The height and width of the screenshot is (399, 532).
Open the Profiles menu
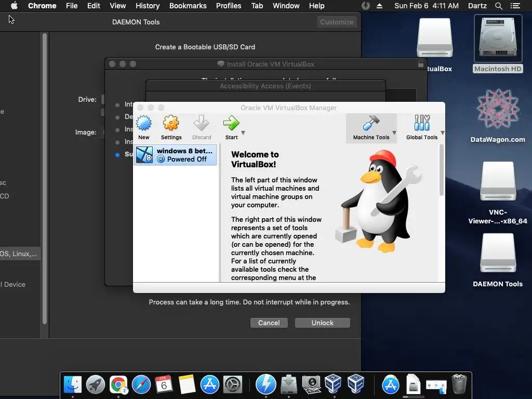229,6
